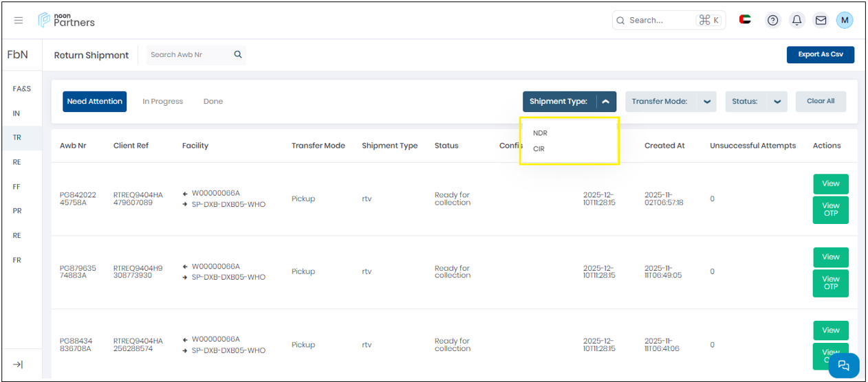Screen dimensions: 868x382
Task: Switch to the In Progress tab
Action: coord(162,102)
